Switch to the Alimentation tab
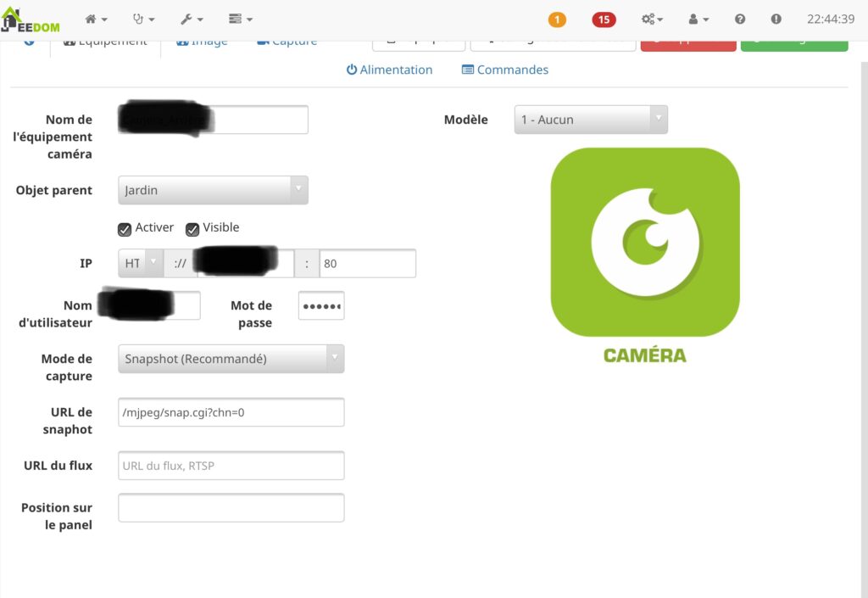This screenshot has width=868, height=598. (390, 70)
